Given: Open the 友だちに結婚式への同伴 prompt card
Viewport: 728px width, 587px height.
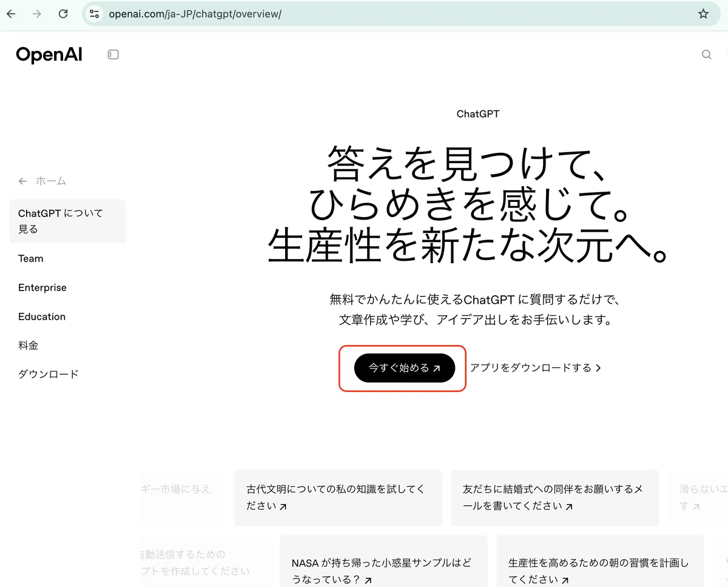Looking at the screenshot, I should [x=554, y=497].
